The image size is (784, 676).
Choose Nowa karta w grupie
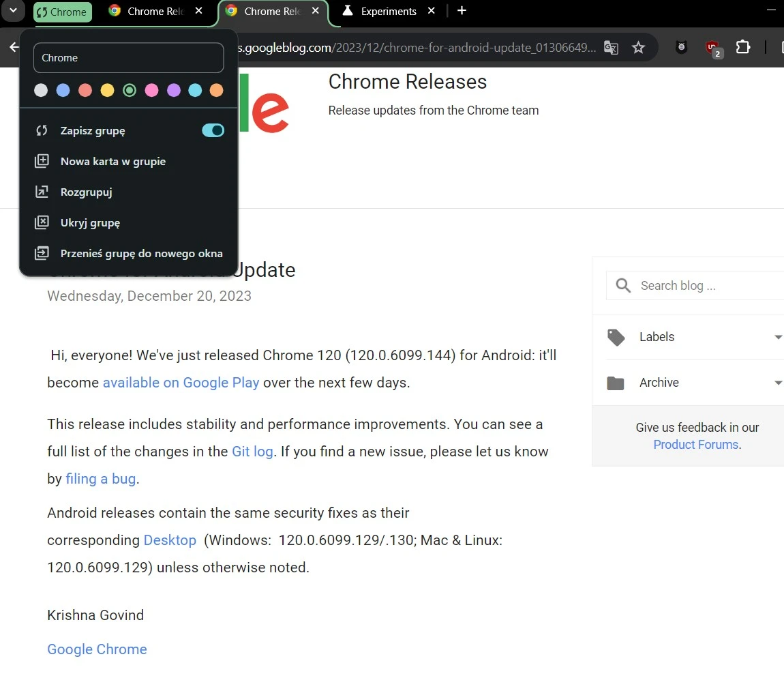click(128, 161)
